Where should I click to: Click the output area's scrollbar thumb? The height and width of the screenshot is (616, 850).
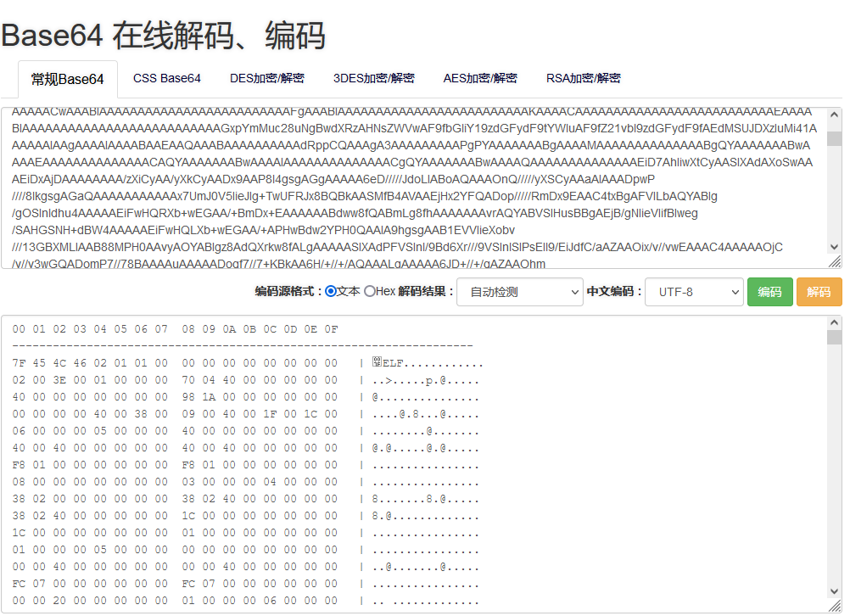pos(834,338)
